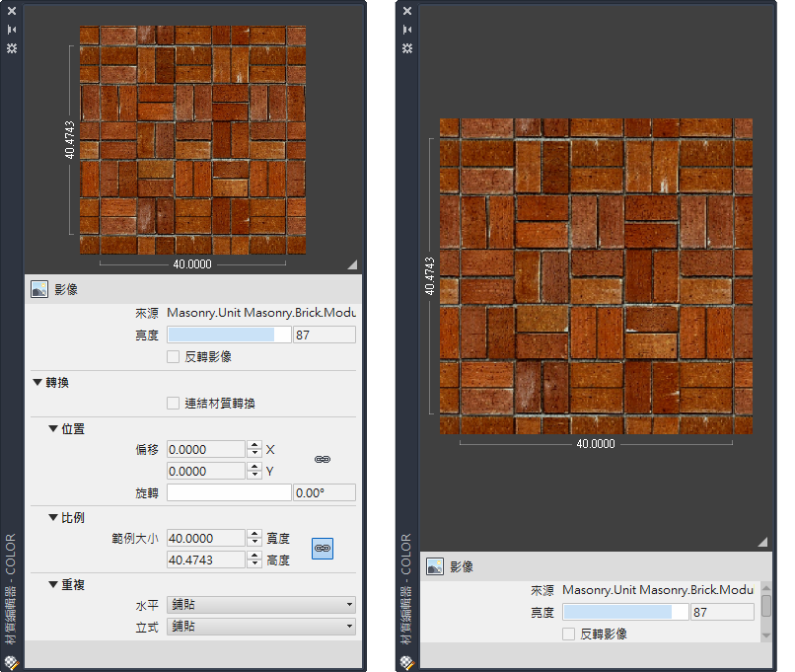The width and height of the screenshot is (795, 672).
Task: Click brightness value 87 field in right palette
Action: tap(722, 612)
